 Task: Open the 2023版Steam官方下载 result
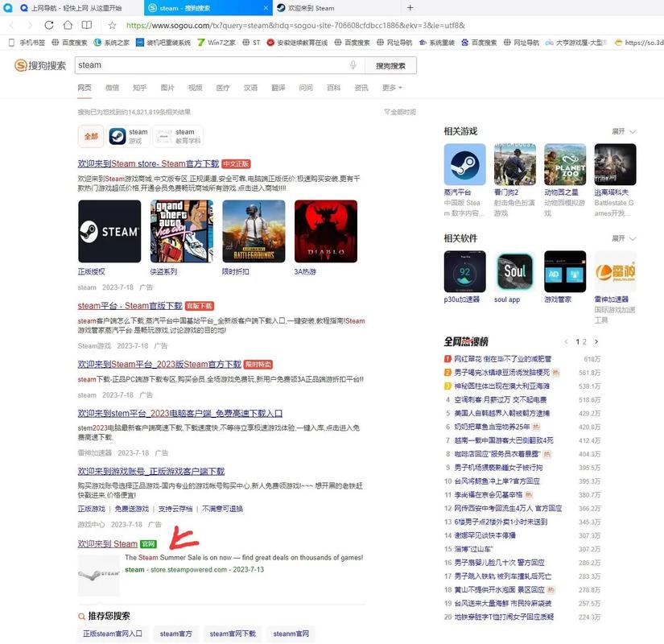pyautogui.click(x=159, y=364)
